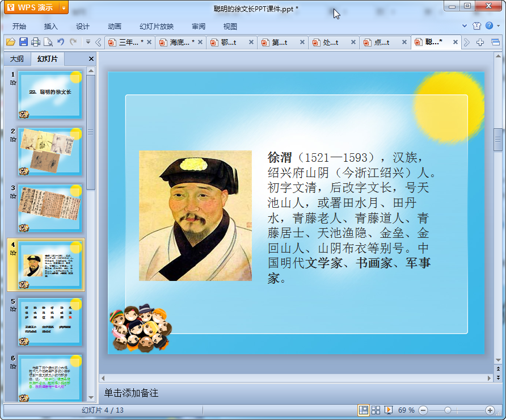This screenshot has height=420, width=506.
Task: Open the 动画 ribbon tab
Action: coord(114,27)
